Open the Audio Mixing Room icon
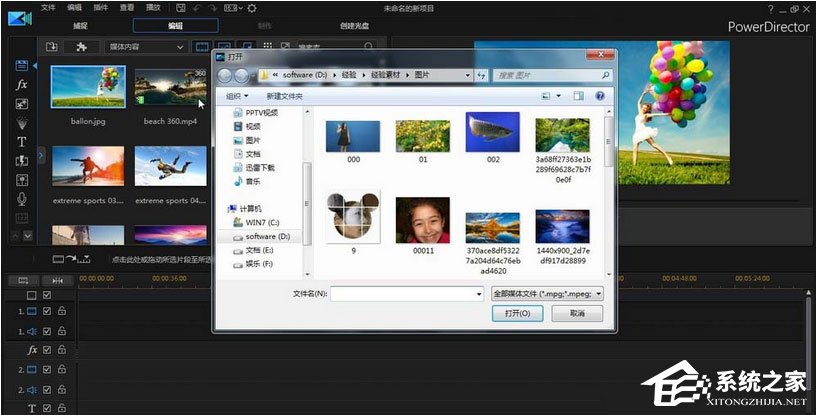Screen dimensions: 816x415 (21, 180)
